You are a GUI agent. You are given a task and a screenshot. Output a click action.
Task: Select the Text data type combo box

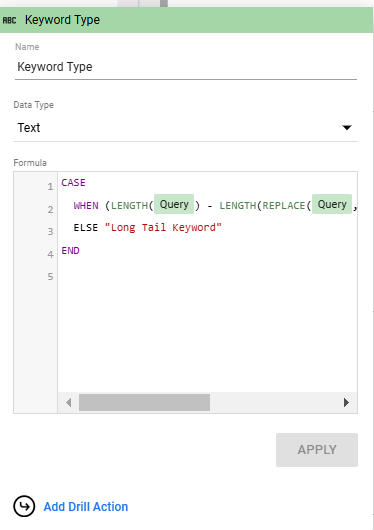185,128
